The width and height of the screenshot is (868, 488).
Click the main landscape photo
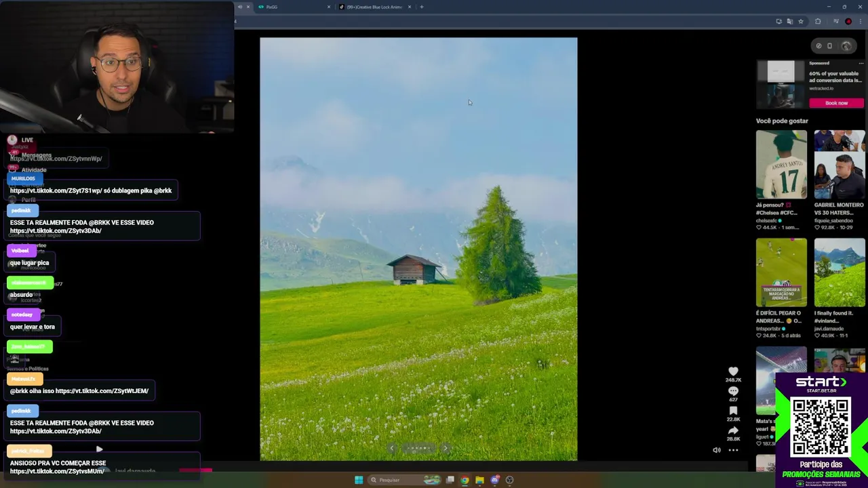(x=418, y=249)
